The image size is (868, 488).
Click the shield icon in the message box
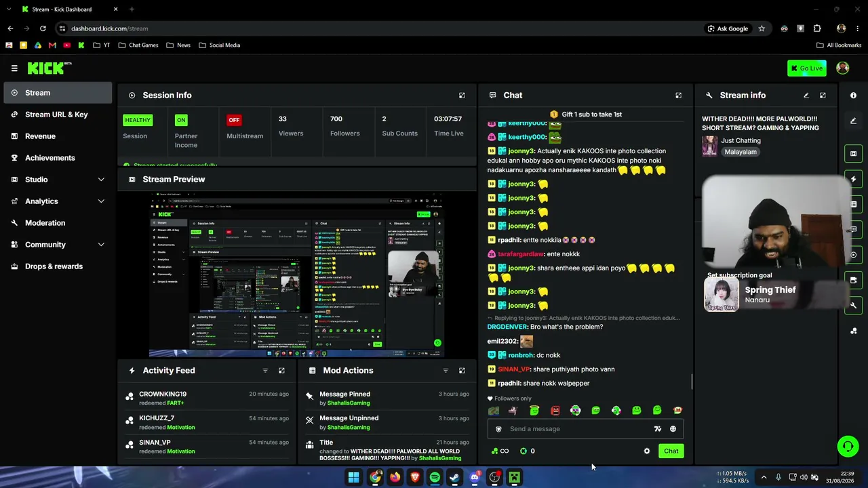(x=498, y=429)
